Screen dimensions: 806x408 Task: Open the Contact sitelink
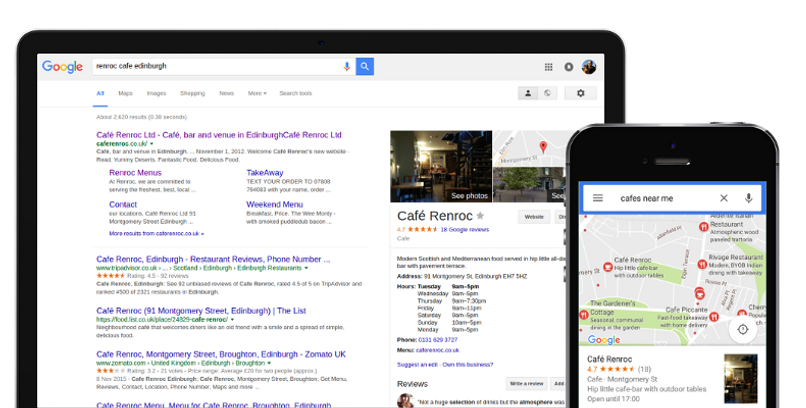pyautogui.click(x=123, y=204)
